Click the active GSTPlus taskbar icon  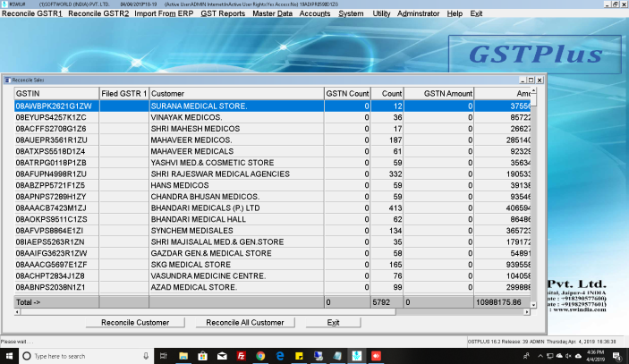pyautogui.click(x=357, y=356)
